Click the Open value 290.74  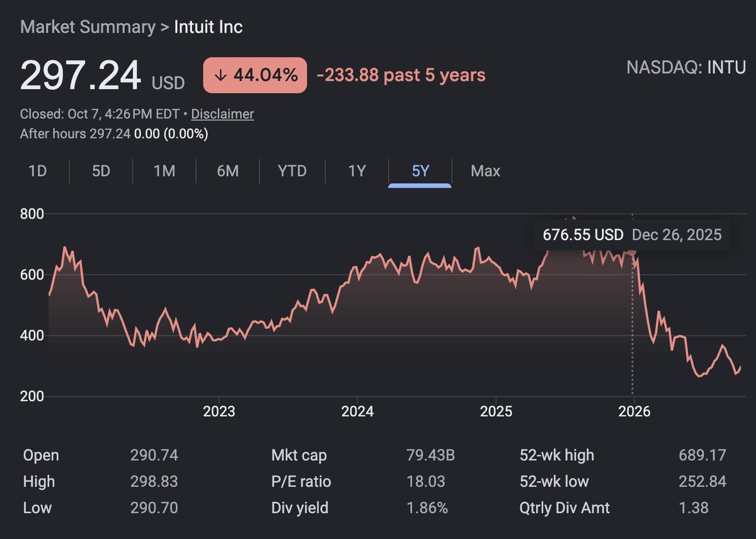point(154,455)
